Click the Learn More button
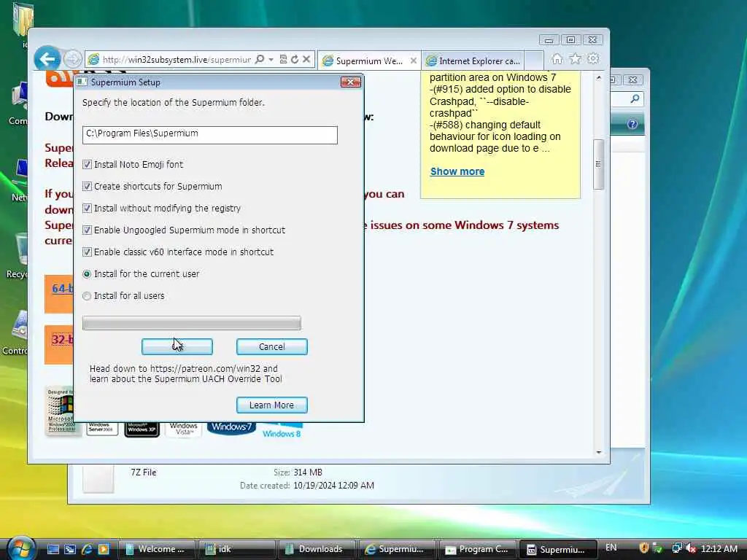 (x=272, y=405)
